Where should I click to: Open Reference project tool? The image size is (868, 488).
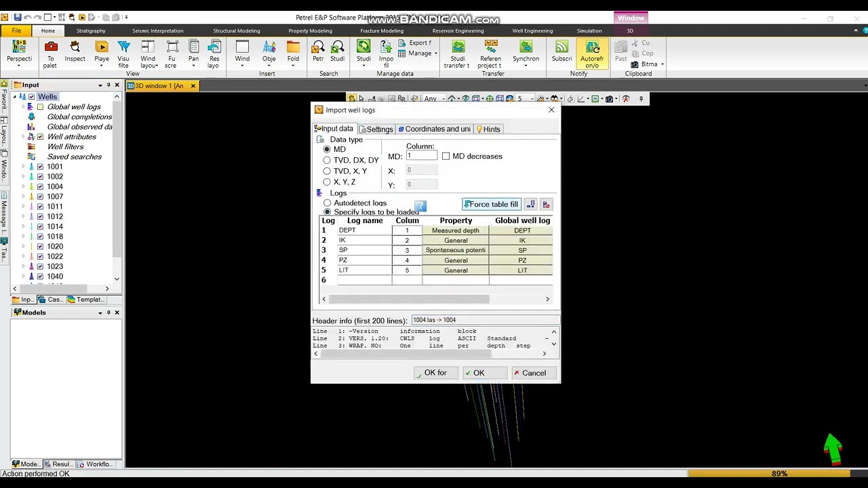[490, 54]
